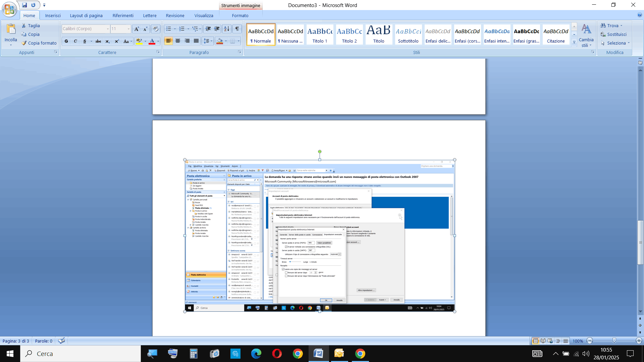
Task: Expand the Trova dropdown arrow
Action: [622, 25]
